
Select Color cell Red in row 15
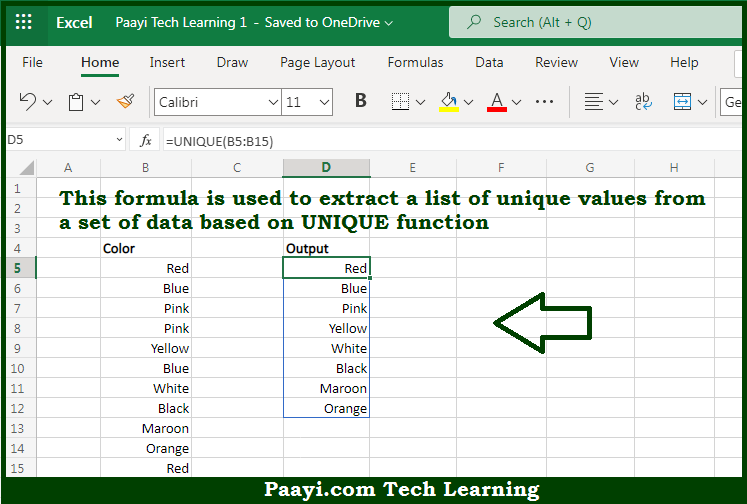click(x=146, y=468)
